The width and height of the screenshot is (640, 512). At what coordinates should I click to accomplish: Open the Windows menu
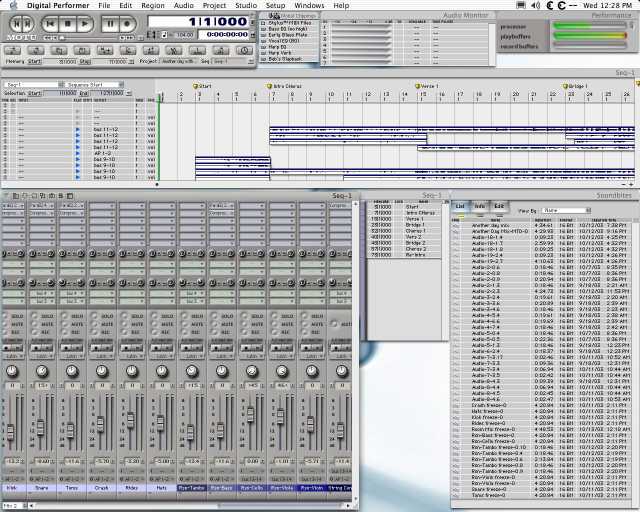click(309, 5)
